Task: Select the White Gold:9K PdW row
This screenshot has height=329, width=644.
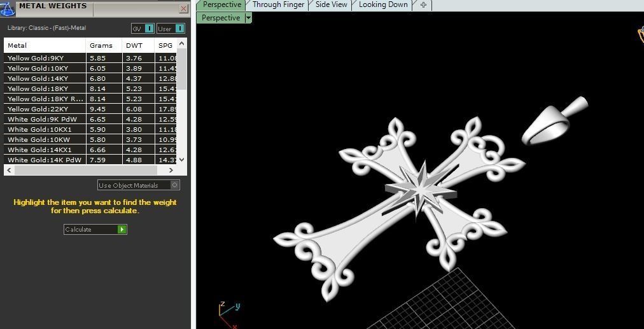Action: click(90, 119)
